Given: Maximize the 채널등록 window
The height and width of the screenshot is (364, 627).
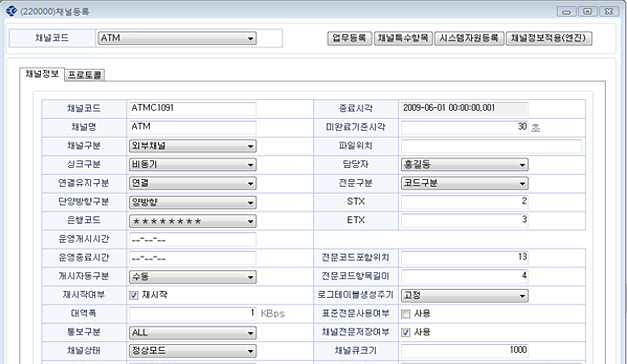Looking at the screenshot, I should point(587,12).
